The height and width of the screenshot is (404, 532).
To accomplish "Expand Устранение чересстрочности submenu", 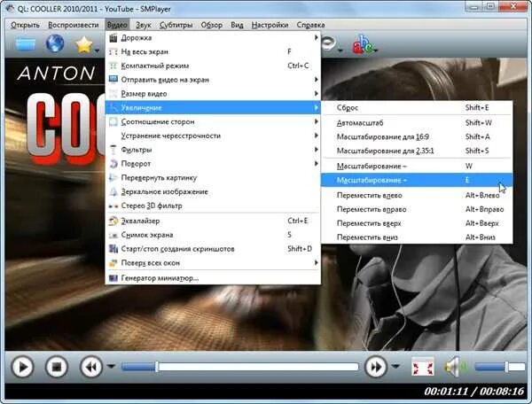I will (x=213, y=136).
